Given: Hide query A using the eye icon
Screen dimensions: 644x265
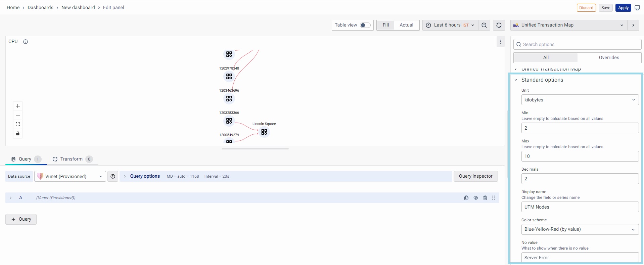Looking at the screenshot, I should coord(475,198).
